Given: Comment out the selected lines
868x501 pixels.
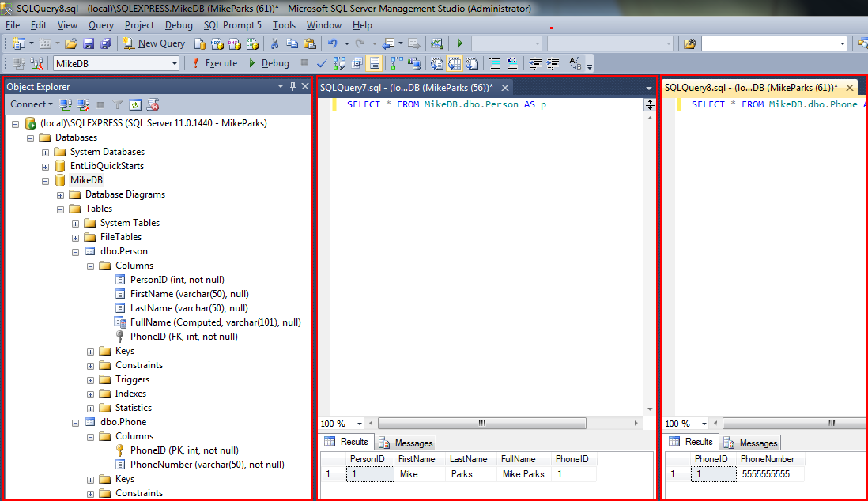Looking at the screenshot, I should pos(495,63).
